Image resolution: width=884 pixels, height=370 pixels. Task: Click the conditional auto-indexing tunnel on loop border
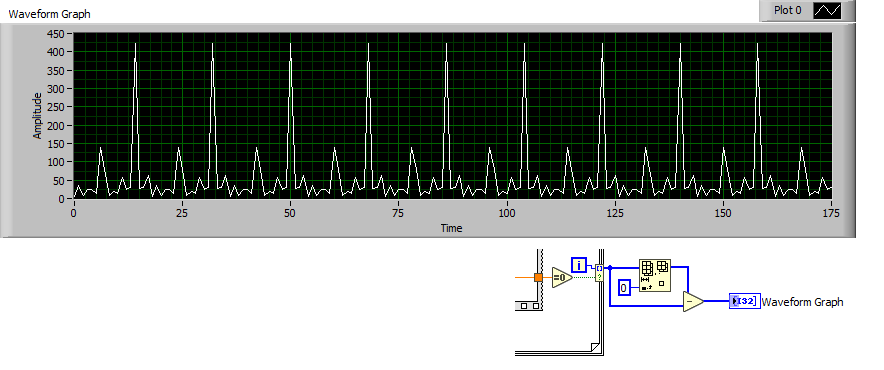click(x=599, y=272)
